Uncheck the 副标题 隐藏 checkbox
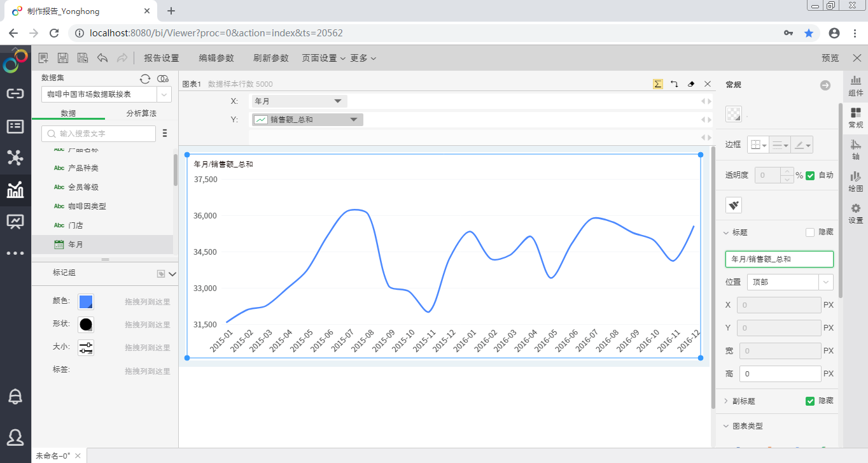This screenshot has width=868, height=463. point(810,401)
